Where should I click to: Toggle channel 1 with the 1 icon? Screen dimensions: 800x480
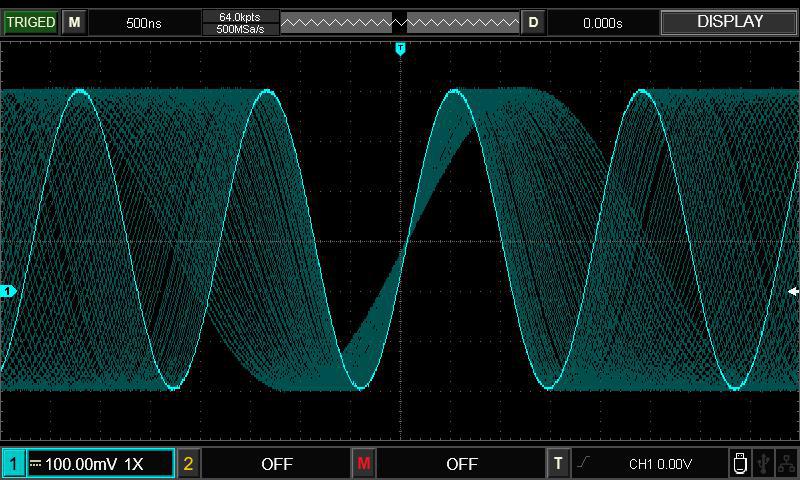[x=14, y=464]
